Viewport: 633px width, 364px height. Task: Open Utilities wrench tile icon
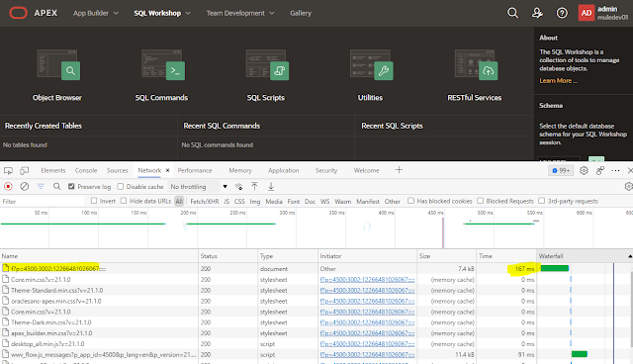[x=372, y=64]
